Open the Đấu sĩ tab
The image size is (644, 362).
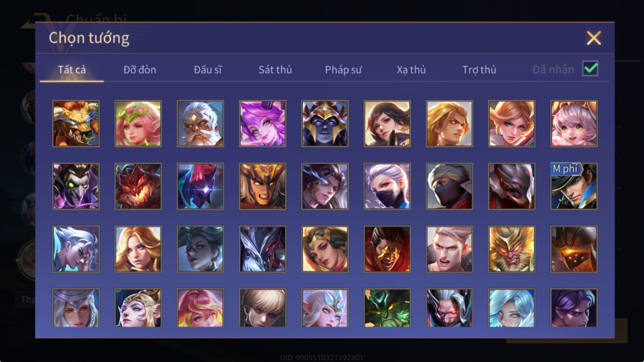(208, 69)
